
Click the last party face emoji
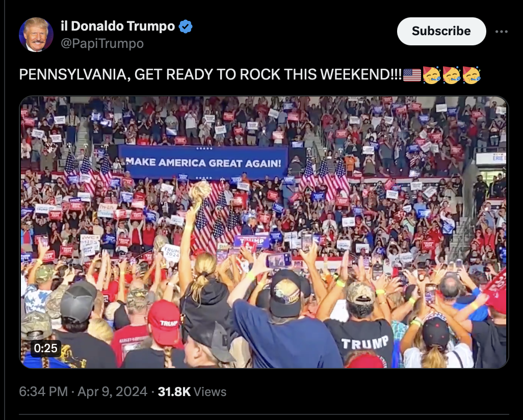click(x=471, y=75)
